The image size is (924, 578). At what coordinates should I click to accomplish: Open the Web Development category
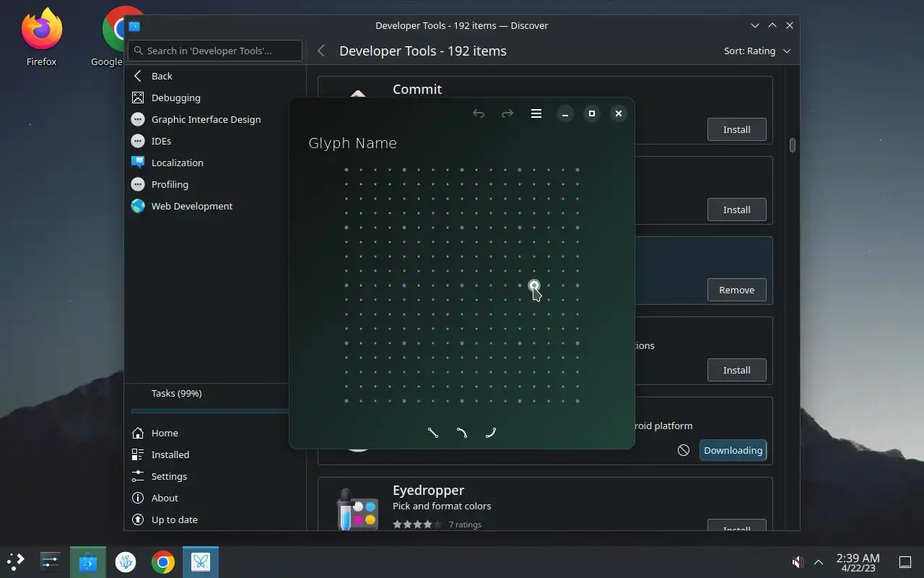point(215,206)
